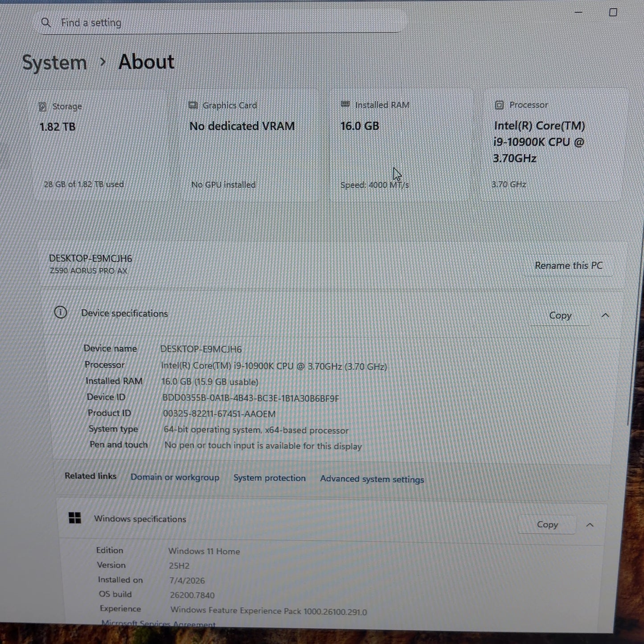Screen dimensions: 644x644
Task: Focus the Find a setting field
Action: pyautogui.click(x=222, y=22)
